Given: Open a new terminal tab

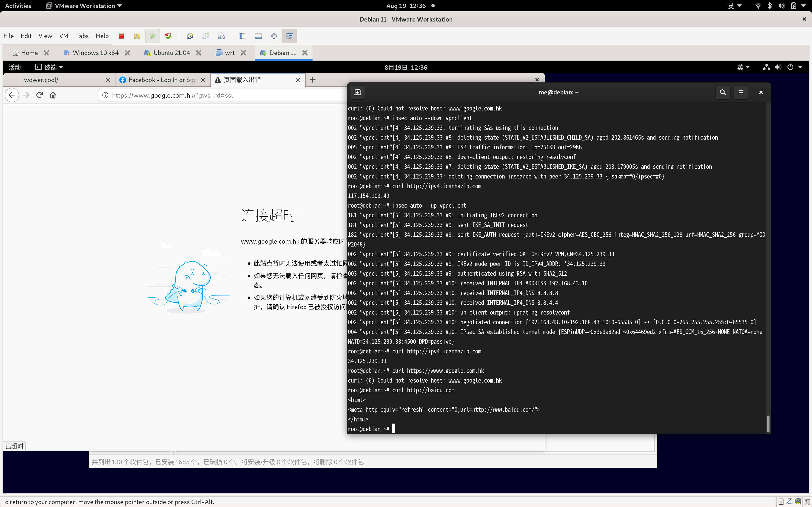Looking at the screenshot, I should (357, 92).
